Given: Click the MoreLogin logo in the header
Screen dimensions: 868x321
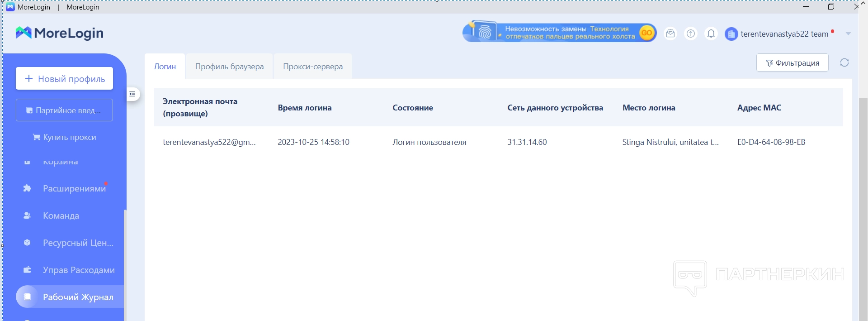Looking at the screenshot, I should [59, 33].
